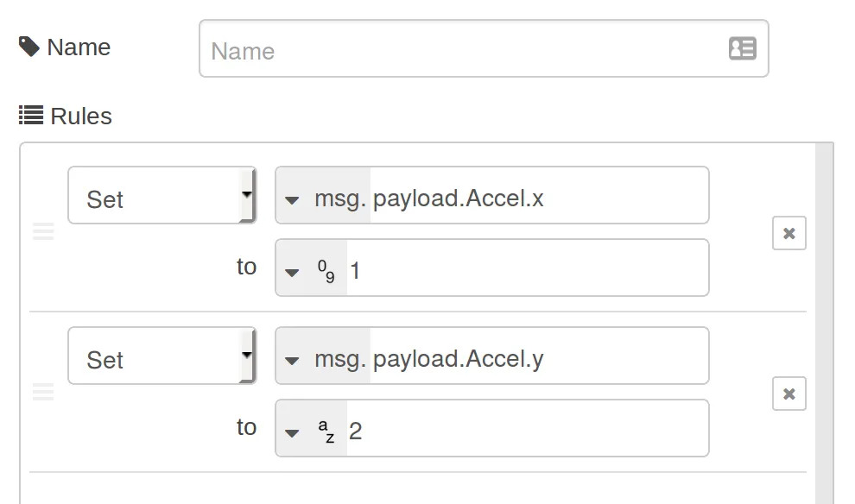
Task: Open value type dropdown for first rule
Action: click(292, 273)
